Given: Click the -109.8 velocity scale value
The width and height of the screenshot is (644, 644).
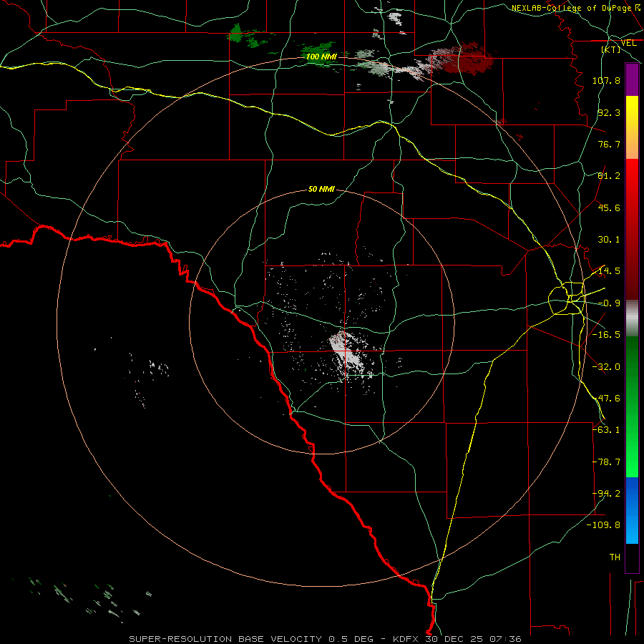Looking at the screenshot, I should [603, 525].
